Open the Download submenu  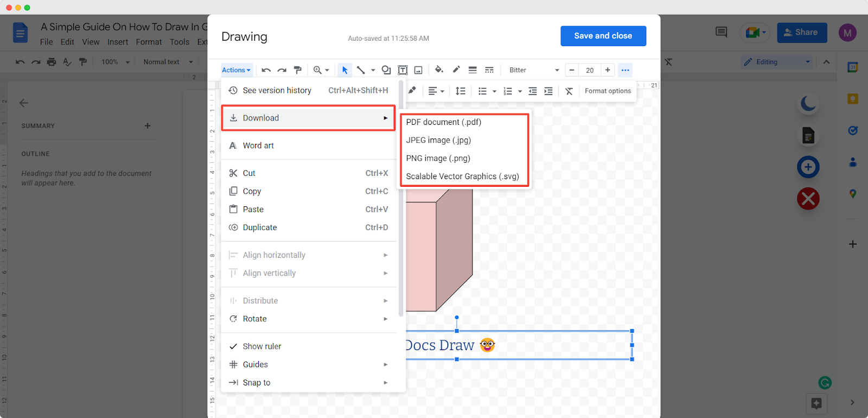(309, 118)
